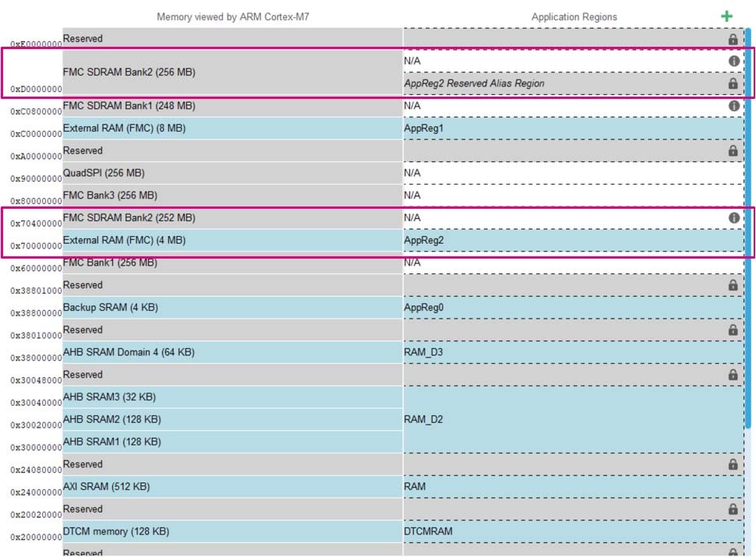Open info icon for FMC SDRAM Bank2 (252 MB)
Viewport: 756px width, 557px height.
tap(734, 218)
